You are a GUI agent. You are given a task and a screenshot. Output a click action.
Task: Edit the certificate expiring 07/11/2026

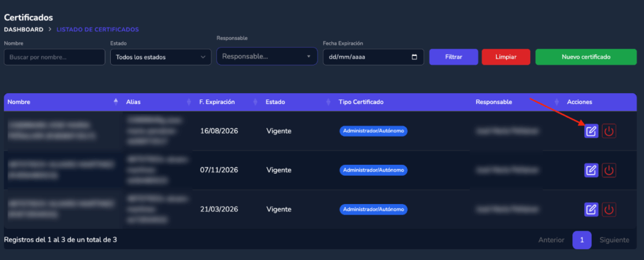[591, 170]
